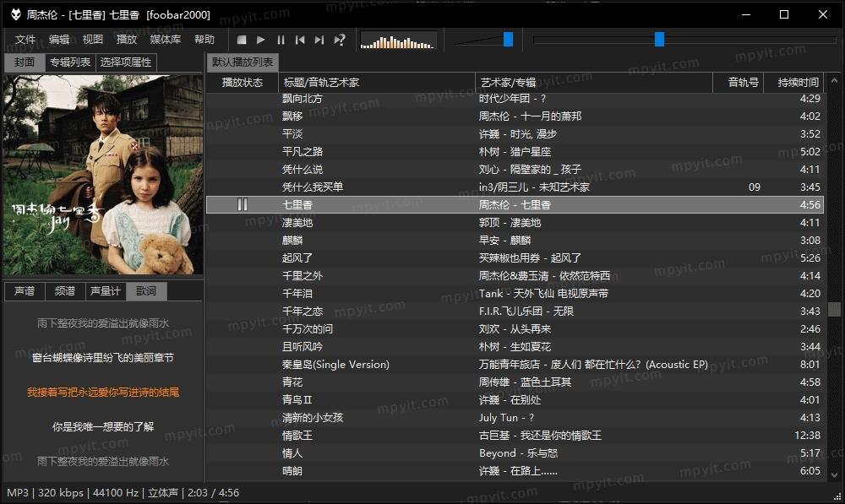The image size is (845, 504).
Task: Click the Stop playback icon
Action: 241,39
